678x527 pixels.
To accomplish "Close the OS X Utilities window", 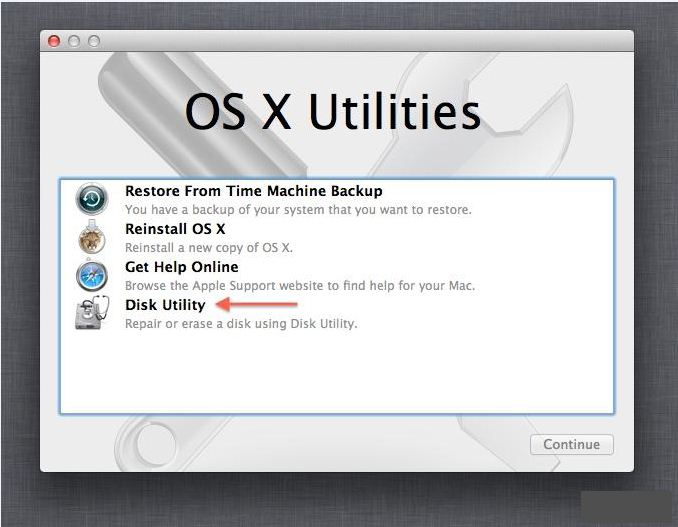I will (54, 41).
